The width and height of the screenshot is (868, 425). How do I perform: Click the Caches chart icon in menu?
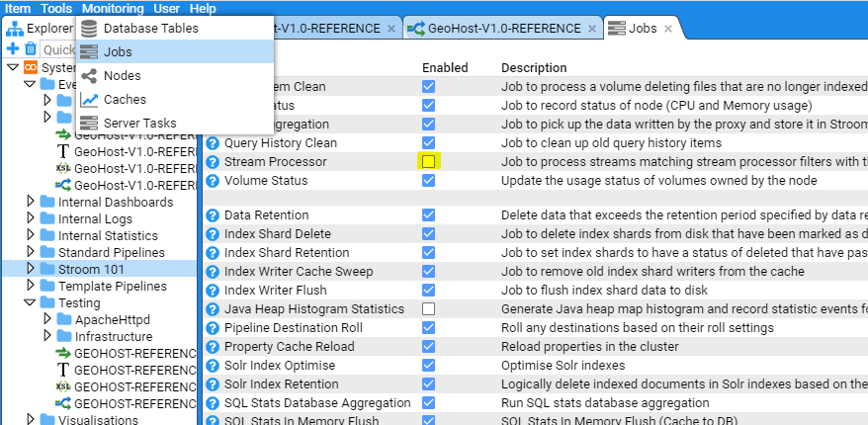[x=89, y=100]
